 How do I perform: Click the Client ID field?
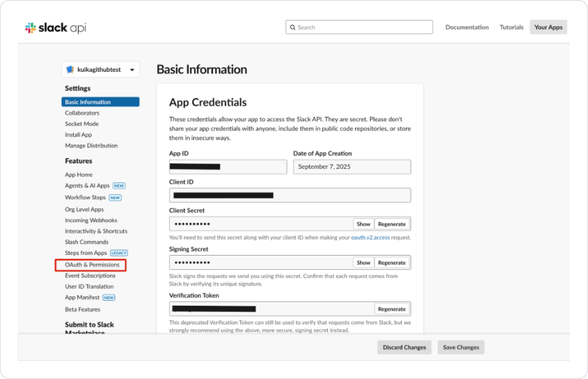coord(290,195)
